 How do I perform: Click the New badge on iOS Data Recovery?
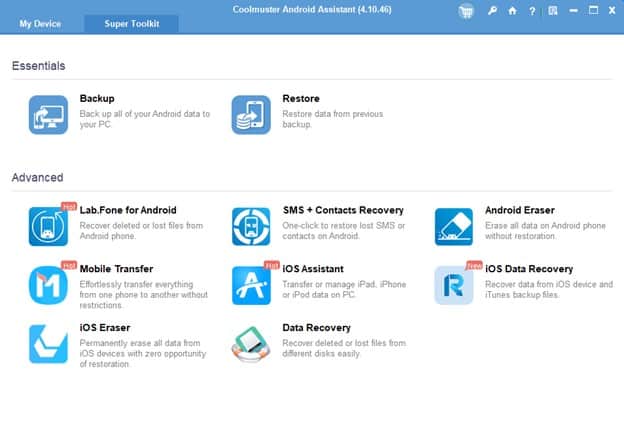point(474,265)
